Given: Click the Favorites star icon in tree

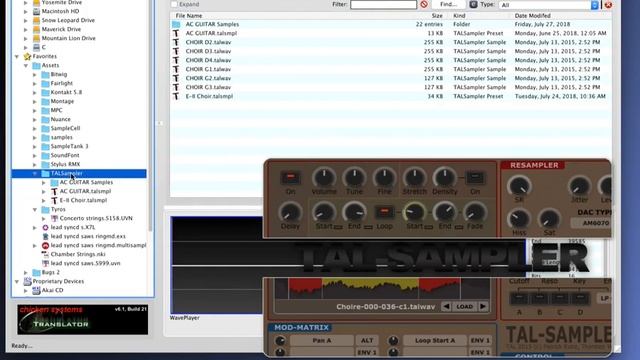Looking at the screenshot, I should (27, 56).
